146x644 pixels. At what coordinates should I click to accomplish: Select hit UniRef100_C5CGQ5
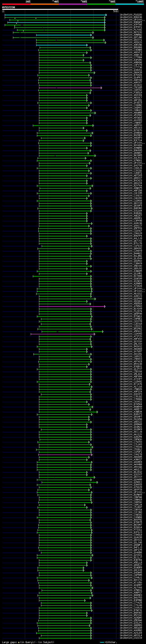[x=131, y=88]
